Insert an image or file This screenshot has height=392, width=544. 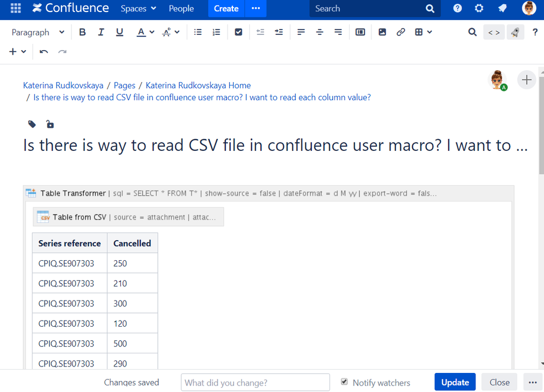click(x=382, y=32)
